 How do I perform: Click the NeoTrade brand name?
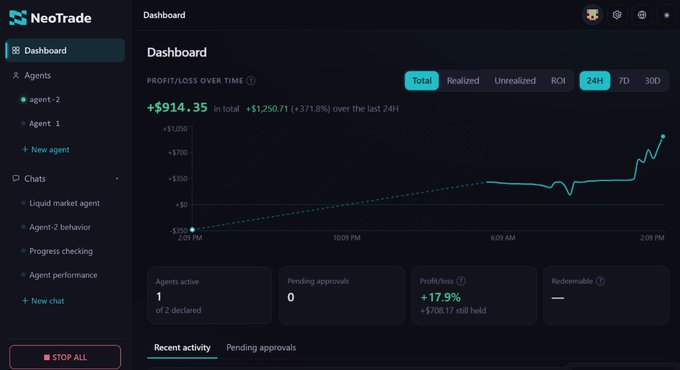click(61, 18)
